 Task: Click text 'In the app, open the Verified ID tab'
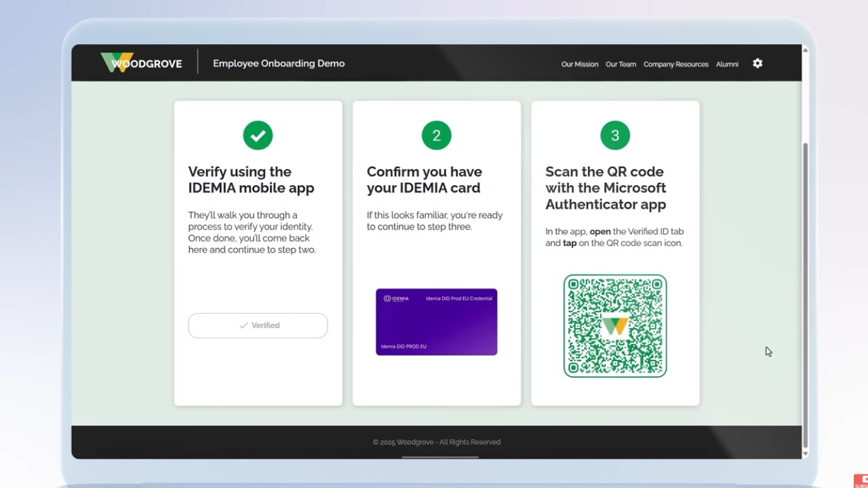(x=614, y=231)
